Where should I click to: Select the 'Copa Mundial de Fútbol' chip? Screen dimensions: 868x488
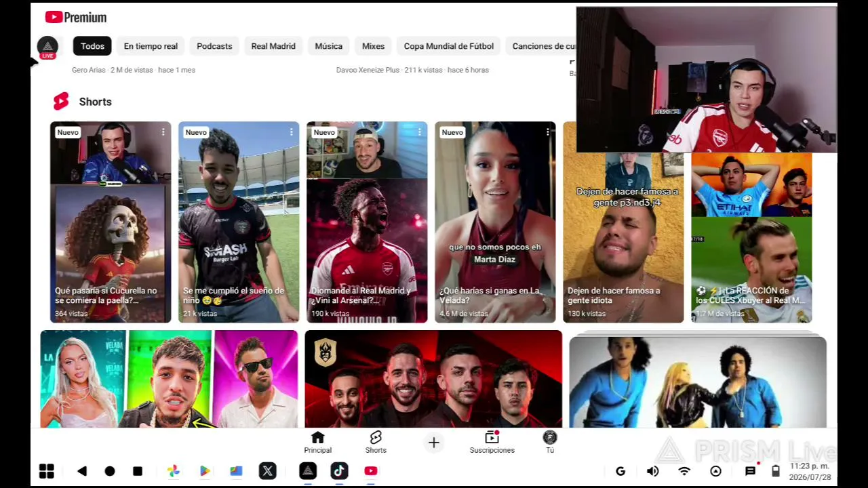(449, 46)
